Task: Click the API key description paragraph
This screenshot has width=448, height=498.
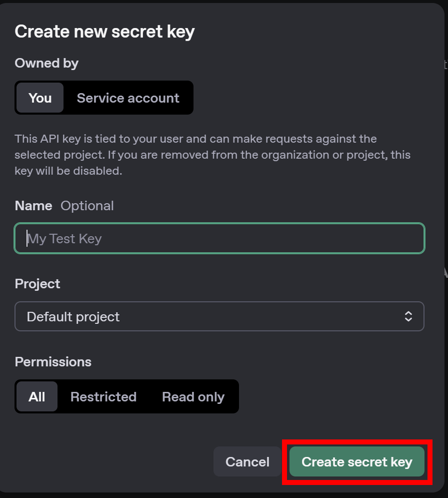Action: pos(212,155)
